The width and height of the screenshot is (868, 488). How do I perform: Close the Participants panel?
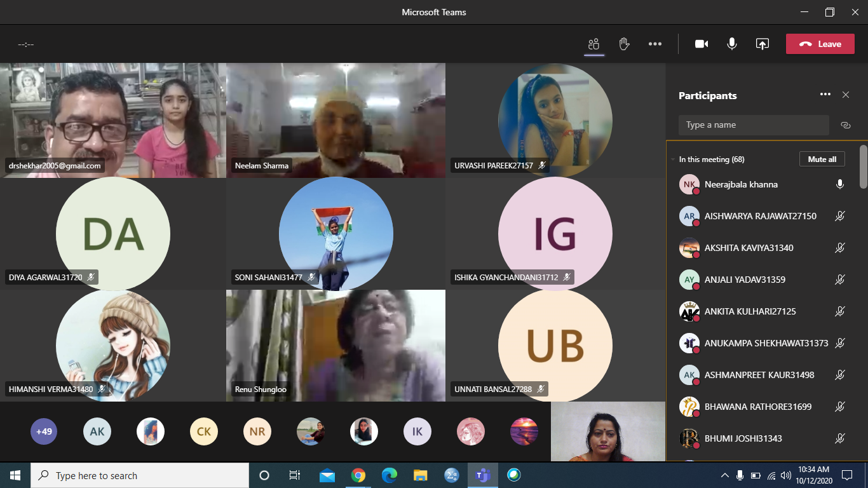coord(845,95)
